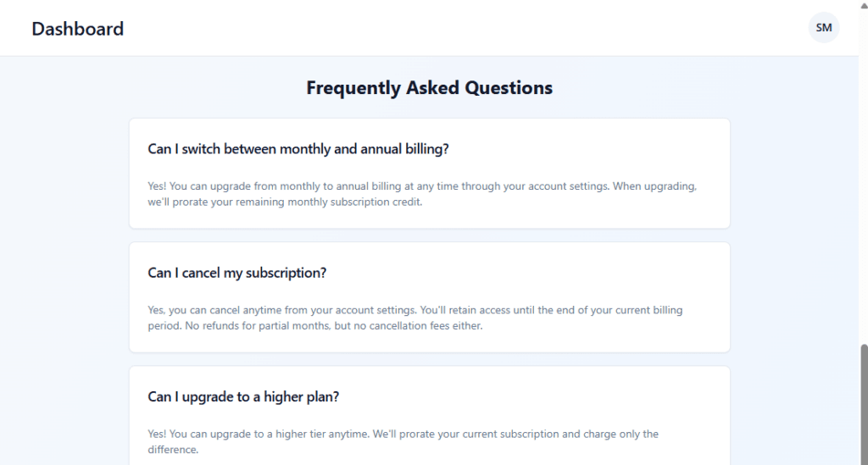The width and height of the screenshot is (868, 465).
Task: Click the Dashboard title in header
Action: pos(78,29)
